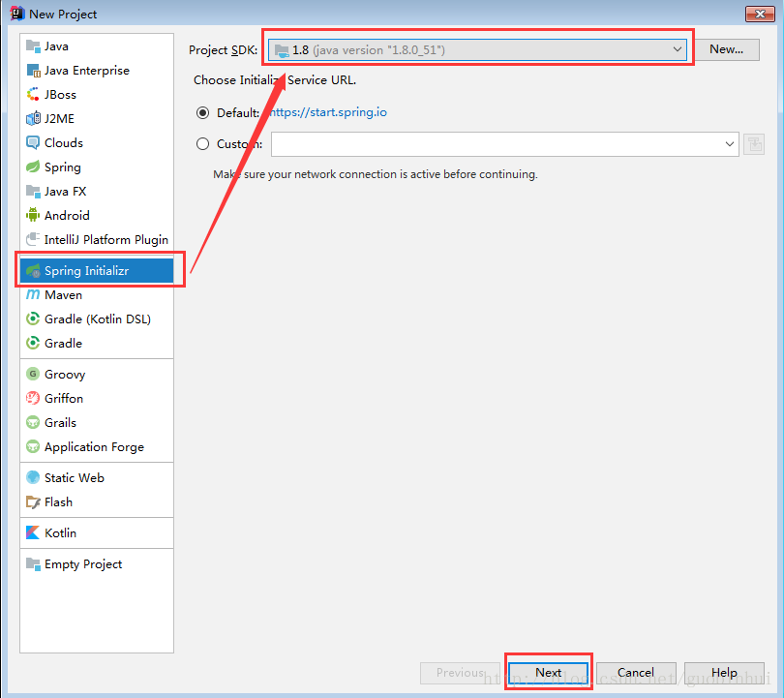This screenshot has height=698, width=784.
Task: Select the "Kotlin" list label
Action: tap(61, 533)
